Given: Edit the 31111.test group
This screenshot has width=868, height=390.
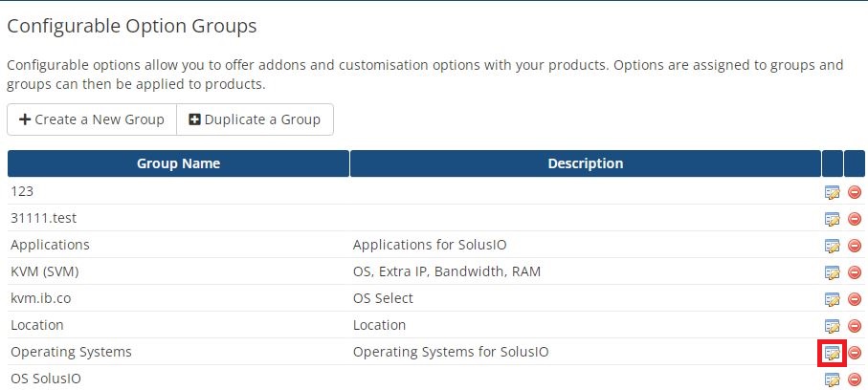Looking at the screenshot, I should (833, 219).
